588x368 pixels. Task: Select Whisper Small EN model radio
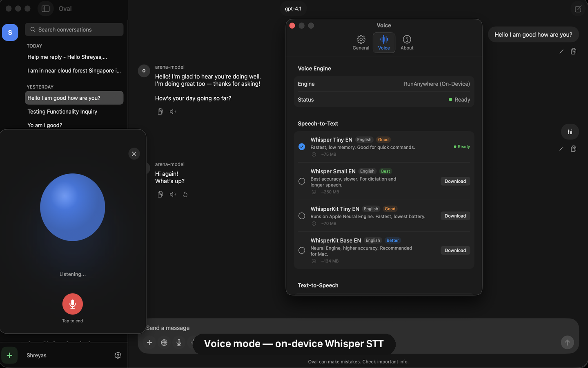[x=302, y=181]
